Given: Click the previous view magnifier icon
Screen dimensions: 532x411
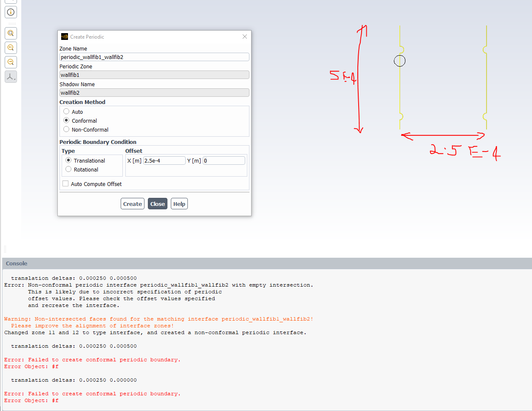Looking at the screenshot, I should click(11, 48).
